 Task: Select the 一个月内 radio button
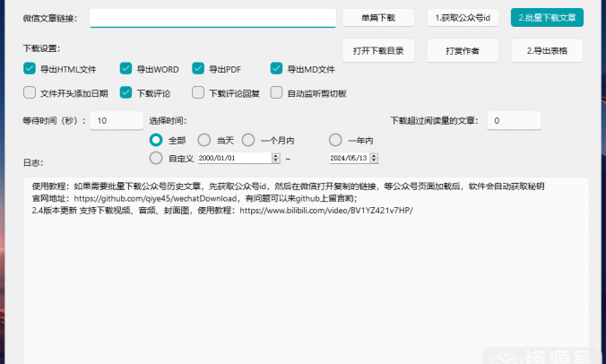248,140
